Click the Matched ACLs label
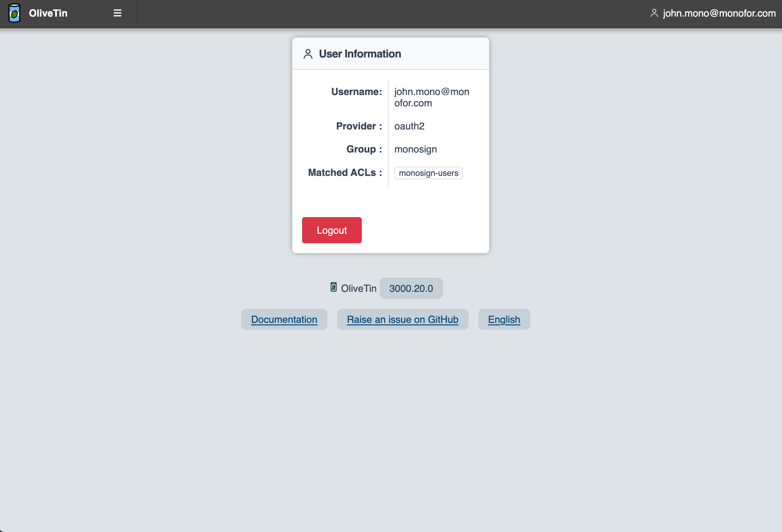Image resolution: width=782 pixels, height=532 pixels. pyautogui.click(x=345, y=173)
